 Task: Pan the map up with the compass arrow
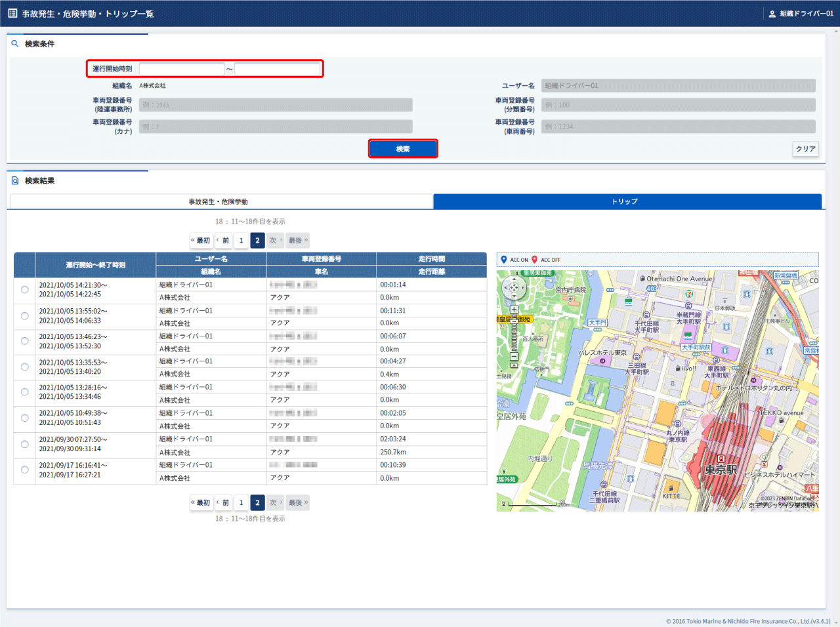[514, 280]
